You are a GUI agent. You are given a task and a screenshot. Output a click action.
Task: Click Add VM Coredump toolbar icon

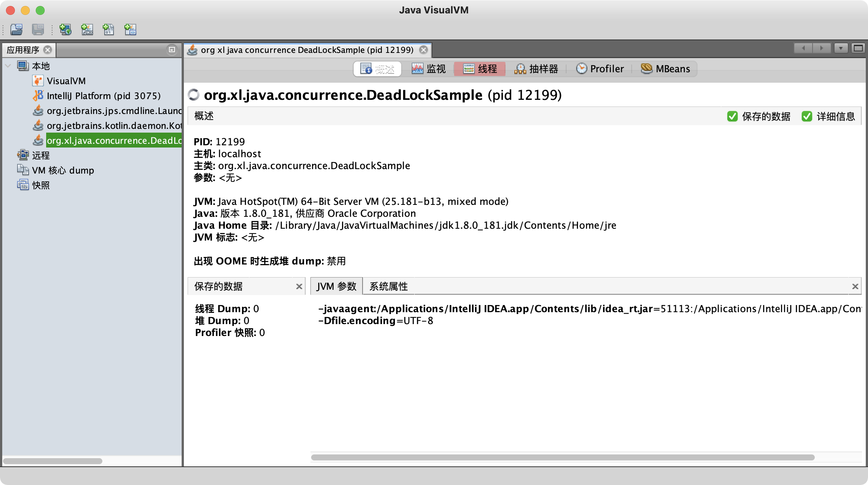108,29
